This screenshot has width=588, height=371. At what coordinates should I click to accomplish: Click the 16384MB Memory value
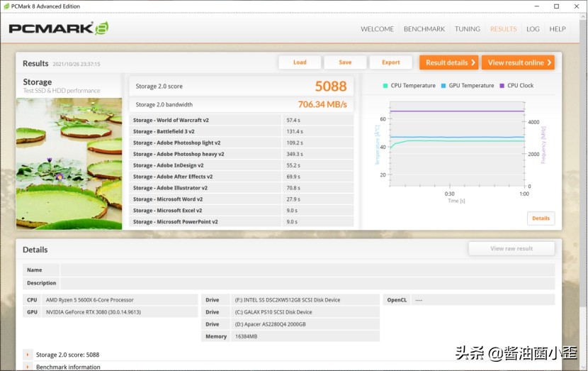(246, 336)
